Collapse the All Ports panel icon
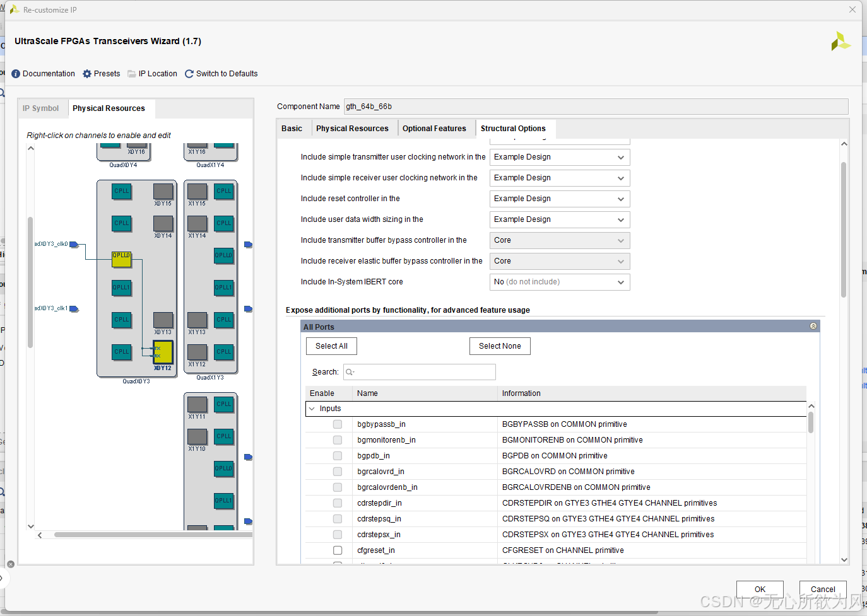 tap(813, 326)
